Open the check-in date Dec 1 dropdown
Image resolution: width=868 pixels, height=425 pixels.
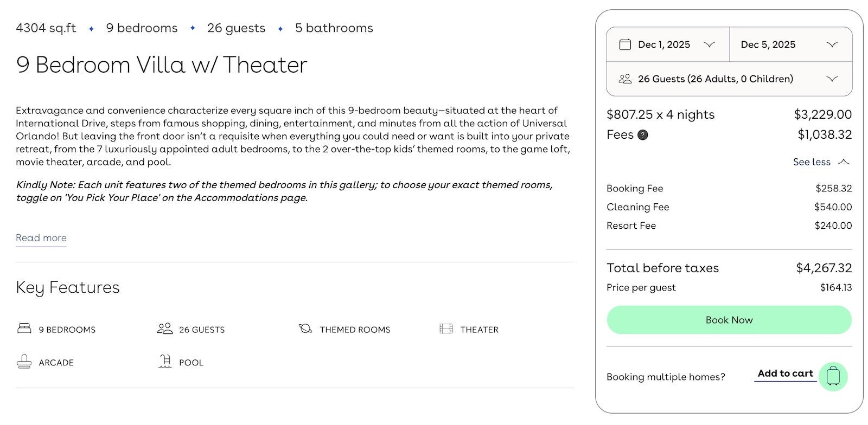(710, 44)
